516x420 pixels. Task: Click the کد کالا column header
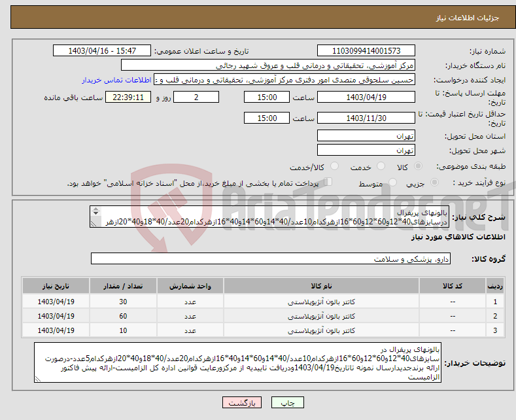(x=453, y=286)
